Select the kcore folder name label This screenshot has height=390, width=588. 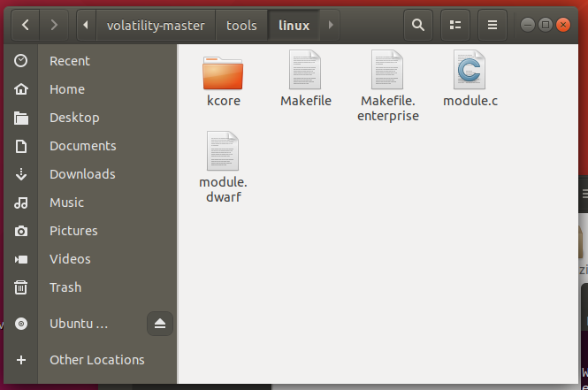(x=224, y=101)
